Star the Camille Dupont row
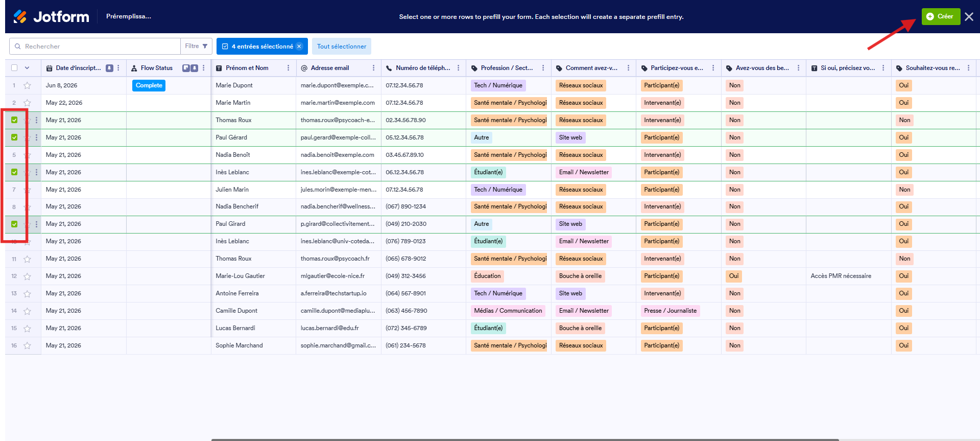 pyautogui.click(x=28, y=311)
